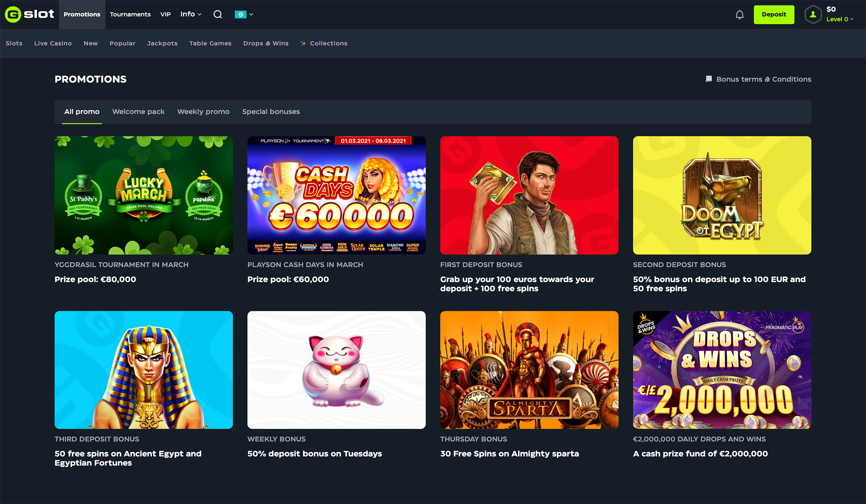
Task: Open the New games category
Action: click(x=91, y=43)
